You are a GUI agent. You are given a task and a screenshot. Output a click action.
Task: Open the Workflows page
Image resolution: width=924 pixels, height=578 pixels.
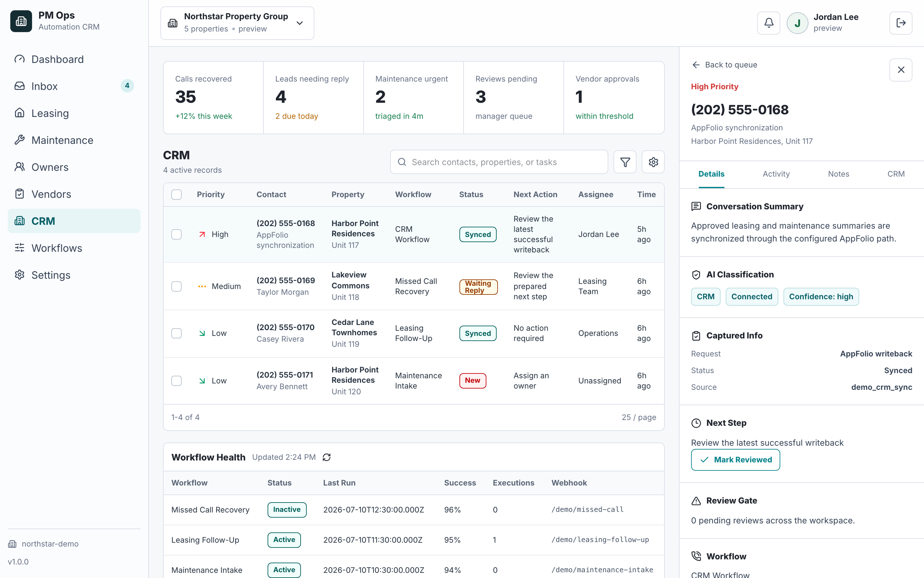(x=74, y=248)
